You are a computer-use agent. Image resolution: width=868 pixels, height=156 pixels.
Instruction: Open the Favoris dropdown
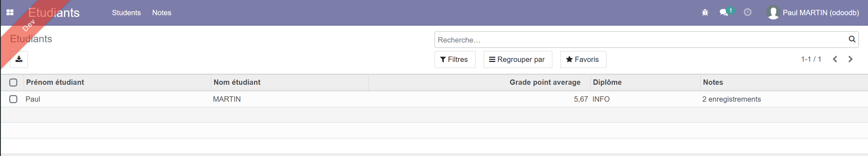click(x=583, y=59)
